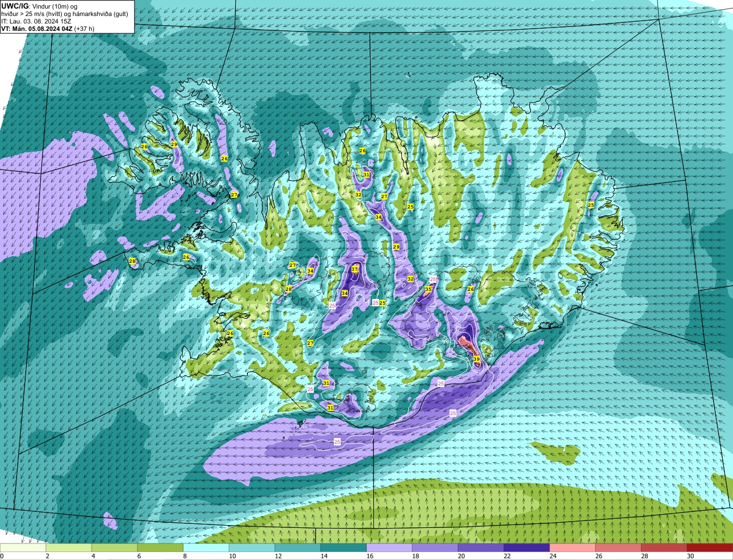Click the title line 'UWC/IG: Vindur (10m) og'
Screen dimensions: 733x560
point(39,6)
